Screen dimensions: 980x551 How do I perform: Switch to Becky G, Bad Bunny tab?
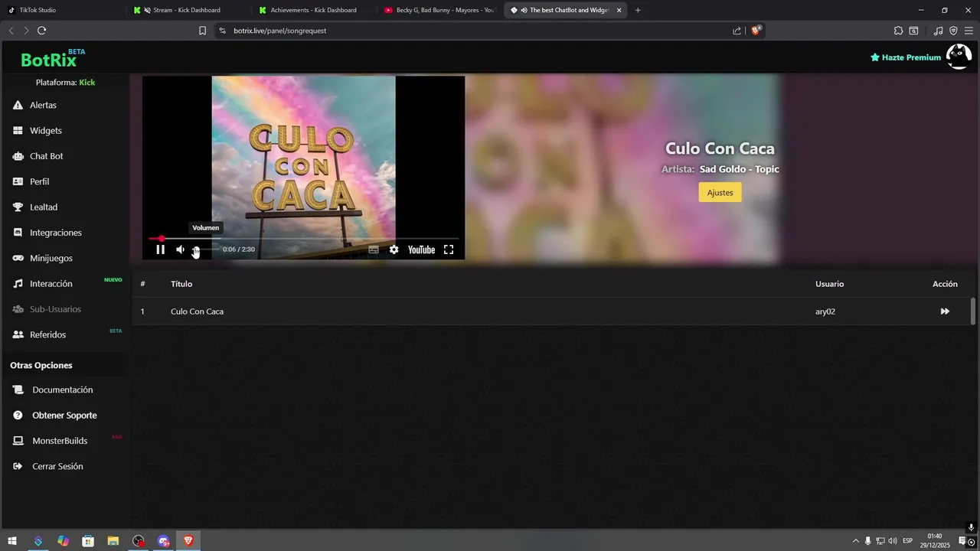pyautogui.click(x=439, y=10)
